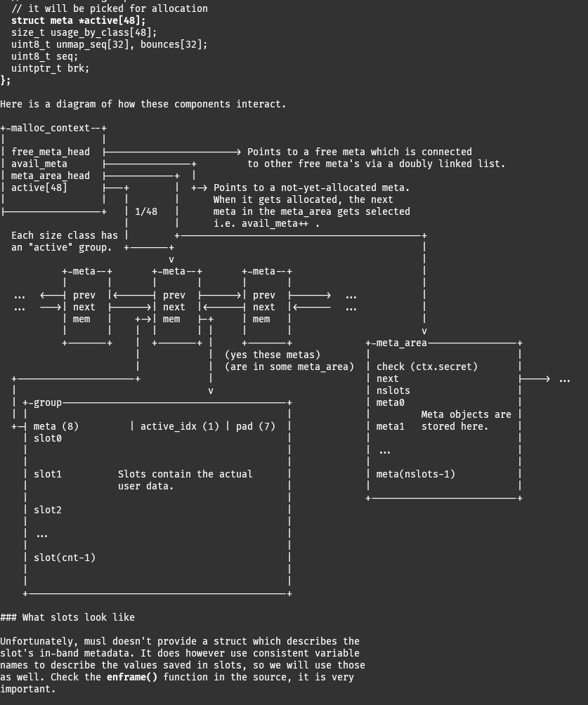Viewport: 588px width, 705px height.
Task: Click the uintptr_t brk code line
Action: (x=50, y=68)
